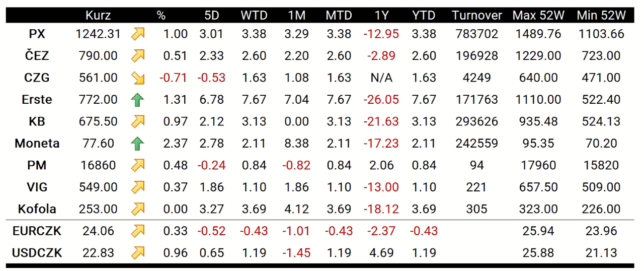
Task: Click the USDCZK trend arrow icon
Action: (137, 253)
